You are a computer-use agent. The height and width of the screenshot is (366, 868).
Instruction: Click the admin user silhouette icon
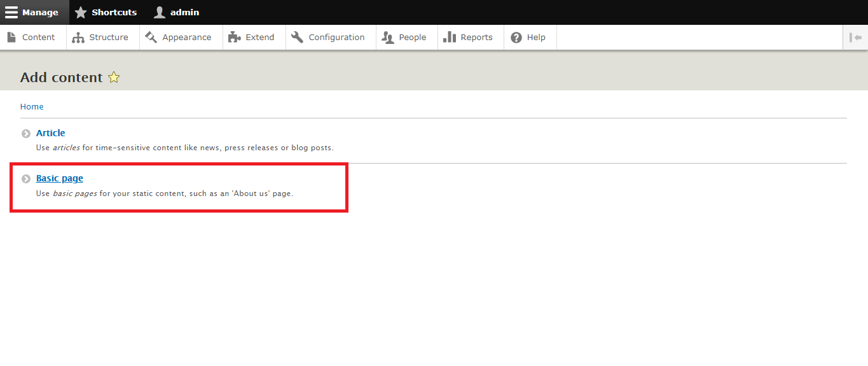click(160, 12)
